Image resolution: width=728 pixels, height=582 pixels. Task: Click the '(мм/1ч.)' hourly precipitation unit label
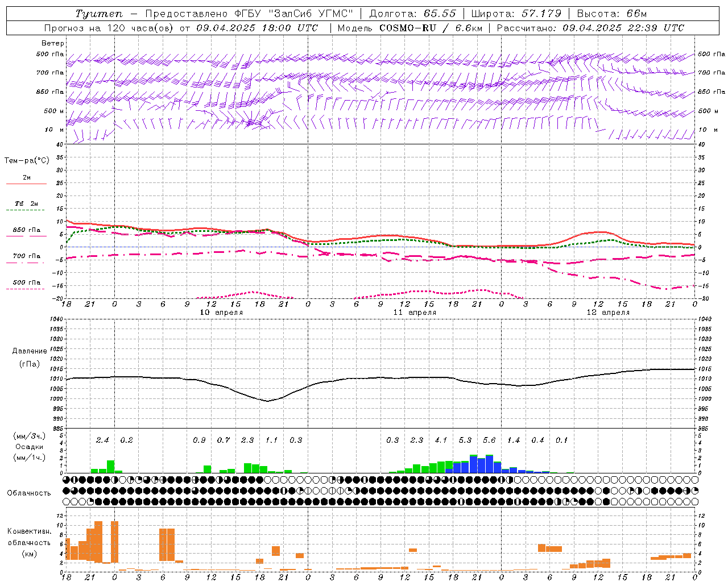coord(30,458)
